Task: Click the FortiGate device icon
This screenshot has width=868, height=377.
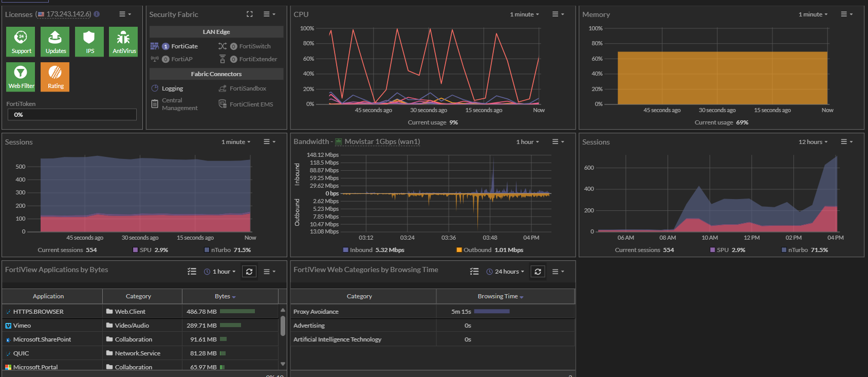Action: tap(154, 46)
